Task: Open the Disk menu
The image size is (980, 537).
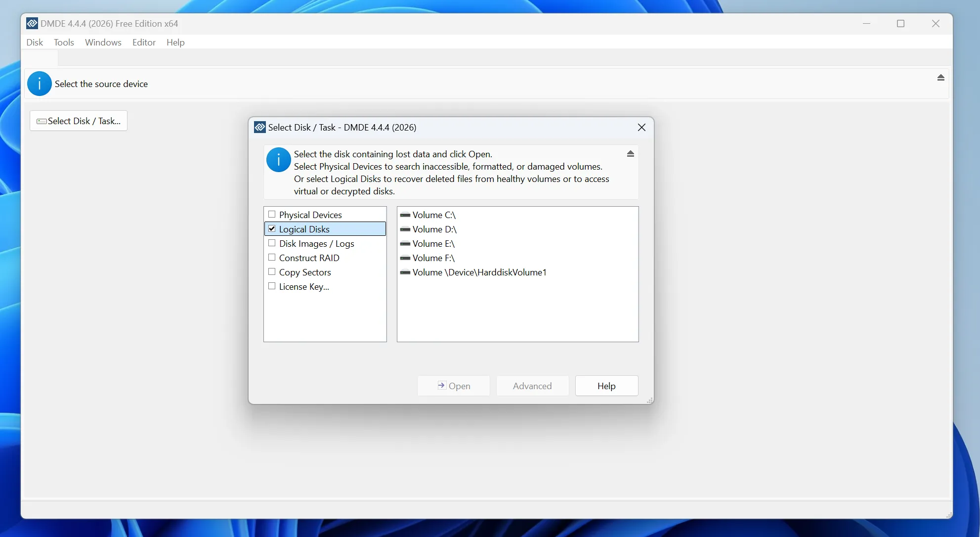Action: point(35,42)
